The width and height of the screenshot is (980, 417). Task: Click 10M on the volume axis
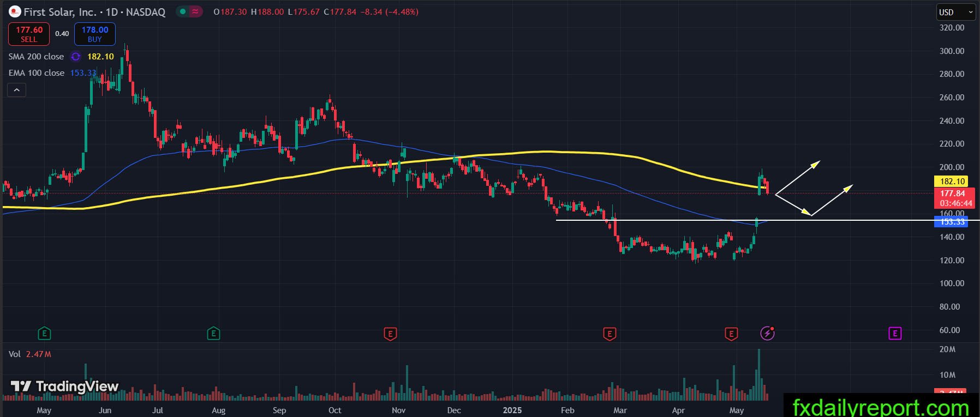(947, 375)
